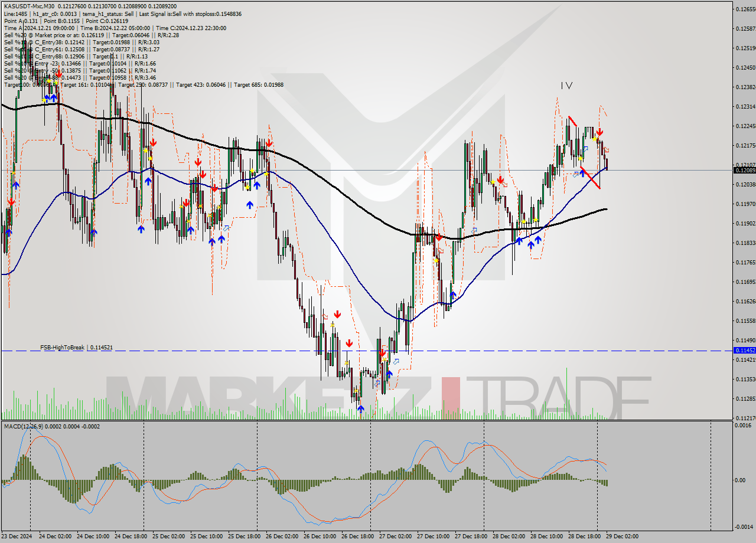Screen dimensions: 756x543
Task: Click the FSB-HighToBreak 0.114521 label
Action: tap(76, 348)
